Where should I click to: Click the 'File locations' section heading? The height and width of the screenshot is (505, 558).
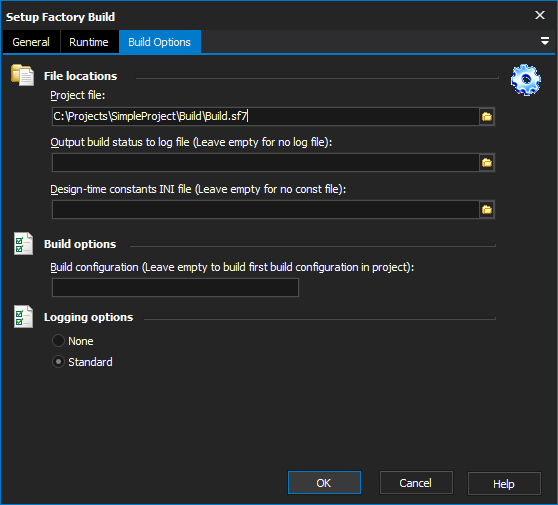click(80, 76)
